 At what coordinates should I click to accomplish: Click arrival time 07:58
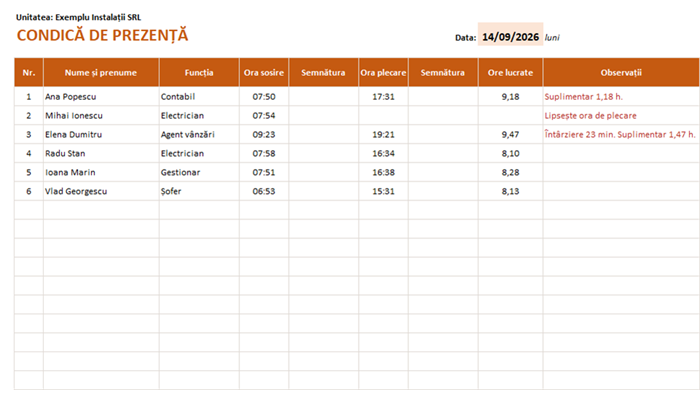click(264, 153)
